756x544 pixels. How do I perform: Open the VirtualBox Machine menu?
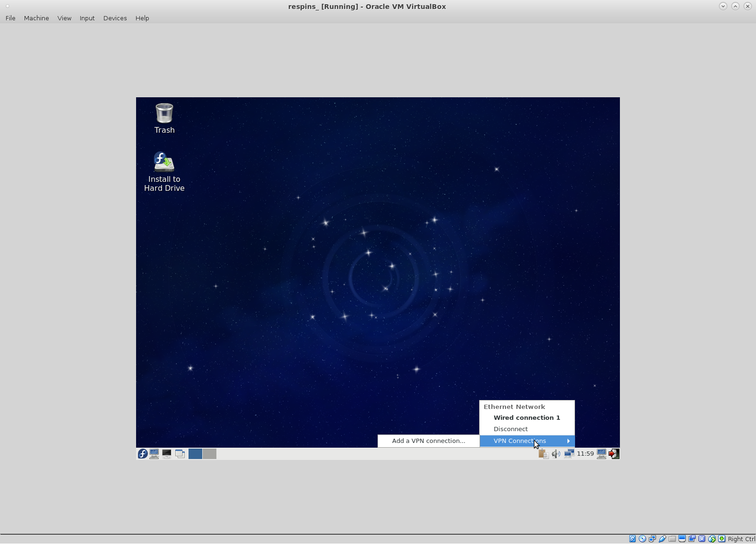(36, 18)
